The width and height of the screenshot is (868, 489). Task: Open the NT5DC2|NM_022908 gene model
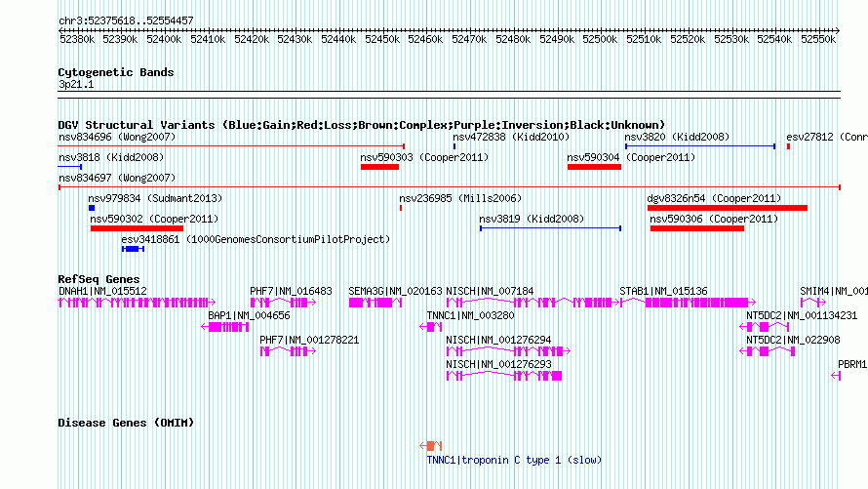click(768, 351)
